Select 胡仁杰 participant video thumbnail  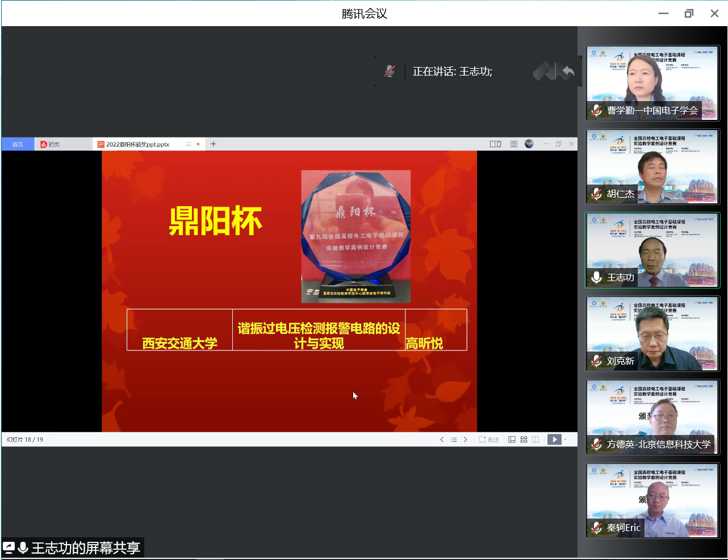(x=652, y=167)
